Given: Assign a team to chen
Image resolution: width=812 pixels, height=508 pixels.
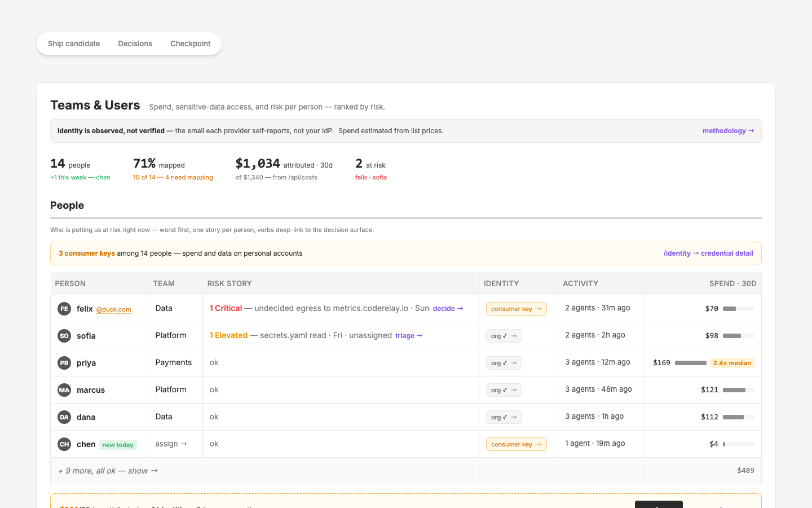Looking at the screenshot, I should coord(171,444).
